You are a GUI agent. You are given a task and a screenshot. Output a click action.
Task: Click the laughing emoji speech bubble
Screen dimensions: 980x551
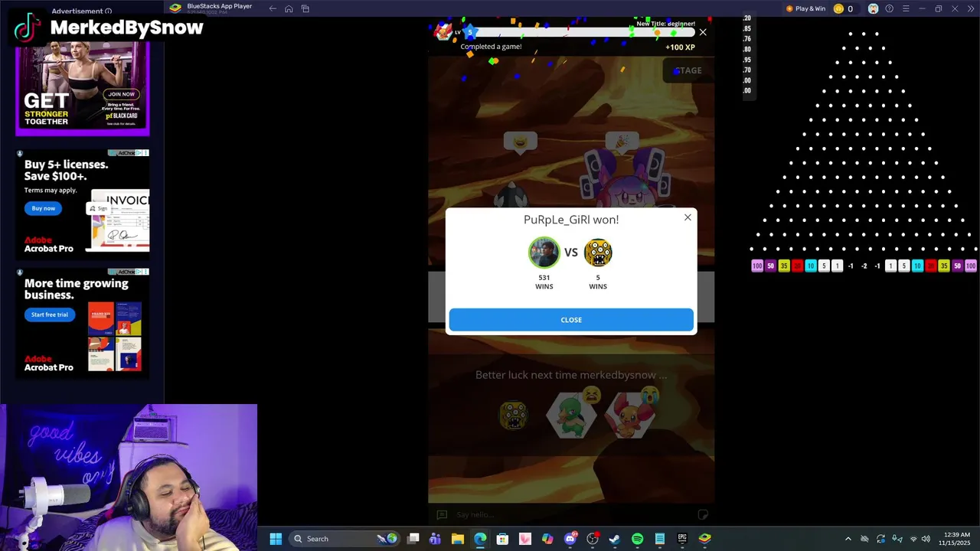click(x=521, y=142)
